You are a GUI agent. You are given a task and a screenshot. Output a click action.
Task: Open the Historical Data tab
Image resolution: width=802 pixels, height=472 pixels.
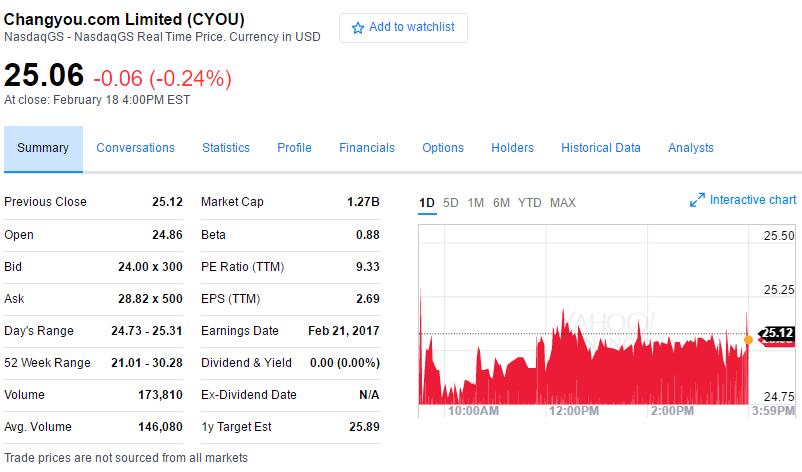(x=600, y=148)
